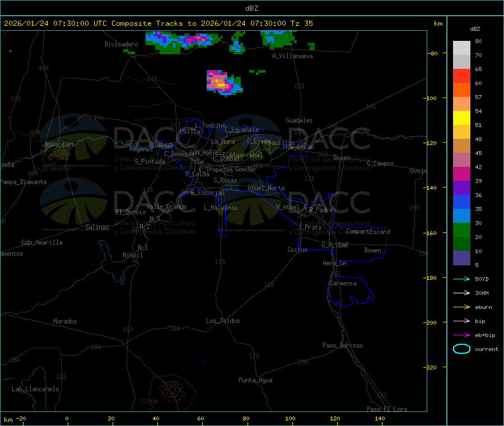Pick the slate purple bottom legend swatch
The image size is (504, 426).
tap(461, 258)
